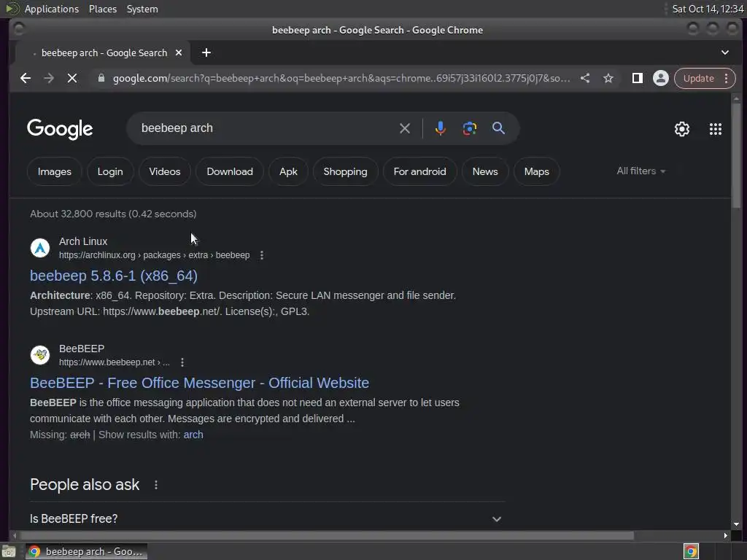Viewport: 747px width, 560px height.
Task: Open the Chrome profile avatar
Action: [x=661, y=78]
